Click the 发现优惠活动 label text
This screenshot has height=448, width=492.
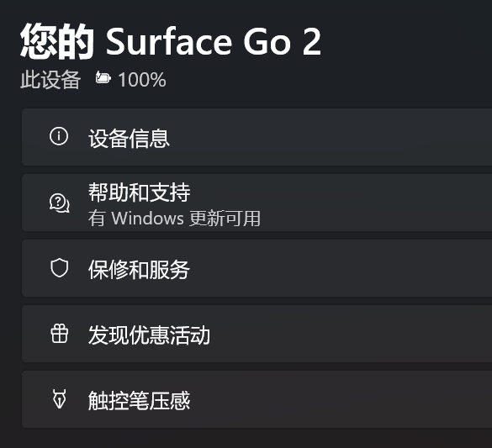point(149,335)
